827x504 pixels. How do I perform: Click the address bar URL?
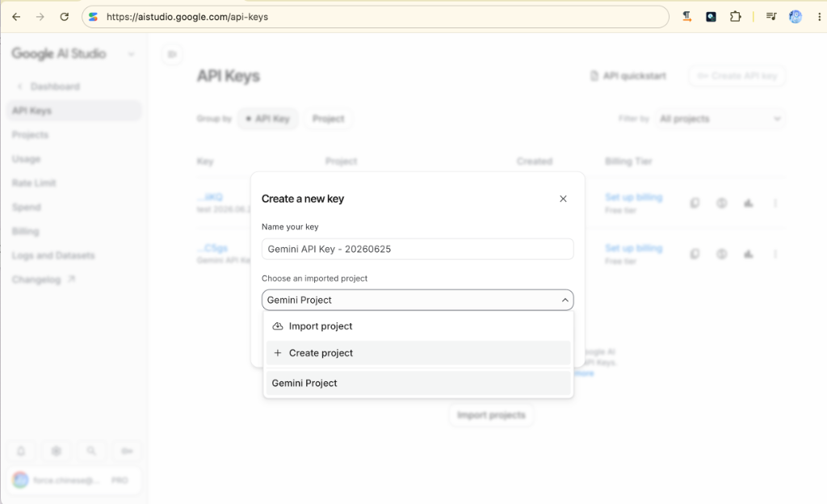(187, 17)
